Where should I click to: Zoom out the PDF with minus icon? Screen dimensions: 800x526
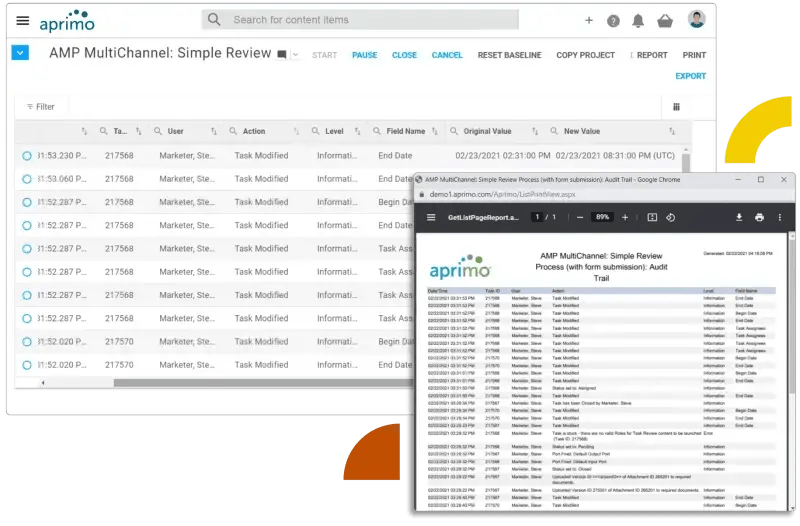pyautogui.click(x=580, y=217)
